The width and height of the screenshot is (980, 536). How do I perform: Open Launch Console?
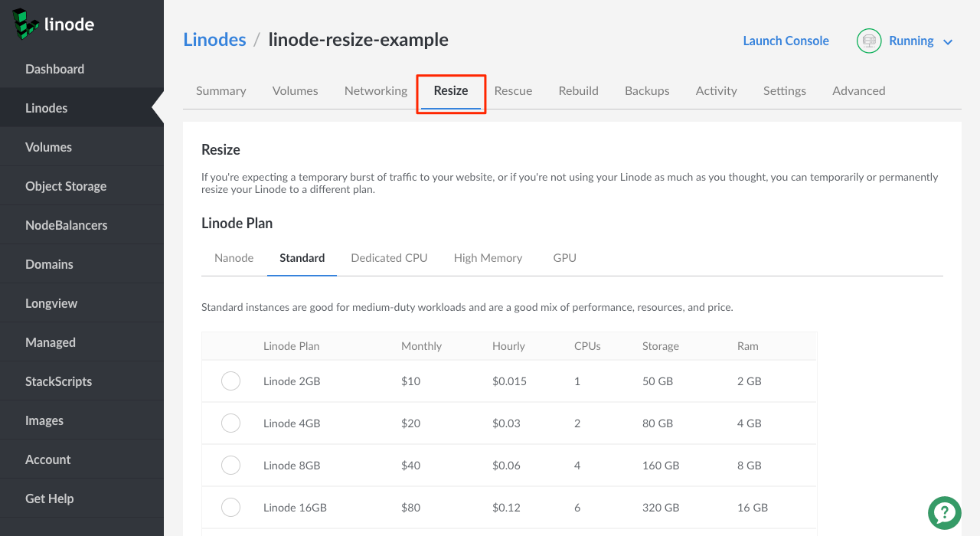(x=786, y=41)
